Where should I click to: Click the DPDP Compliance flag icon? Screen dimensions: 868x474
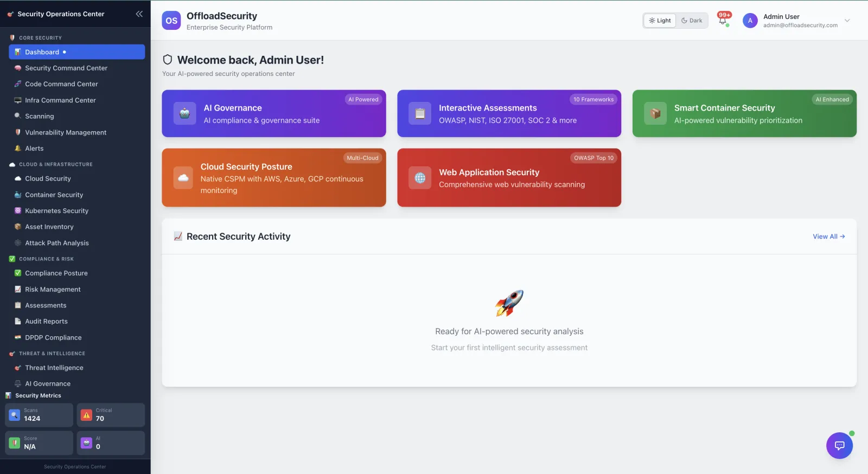coord(18,337)
